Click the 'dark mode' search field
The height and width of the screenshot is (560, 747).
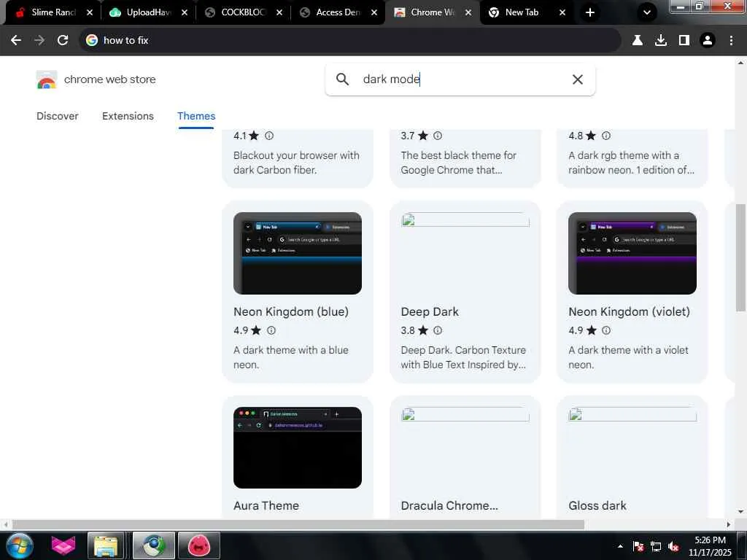point(460,79)
